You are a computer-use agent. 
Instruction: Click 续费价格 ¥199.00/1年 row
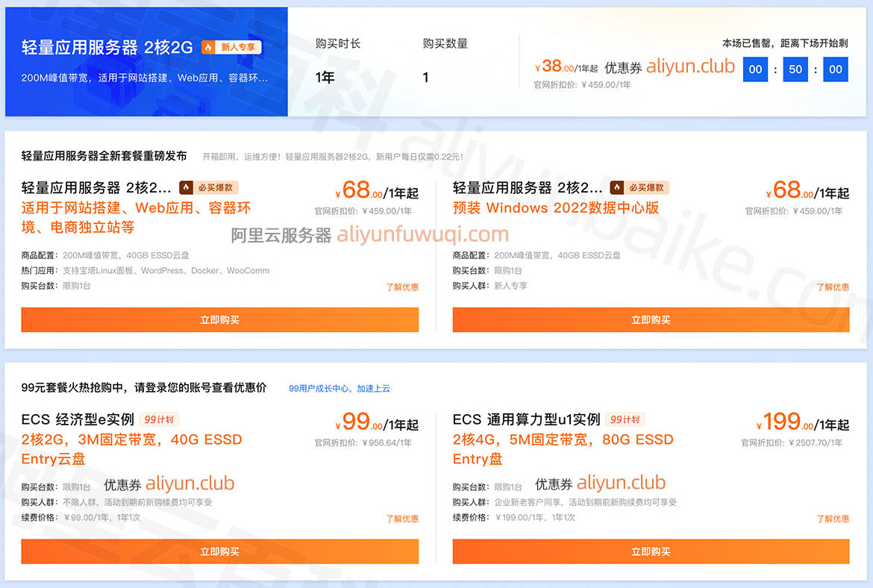(x=514, y=517)
